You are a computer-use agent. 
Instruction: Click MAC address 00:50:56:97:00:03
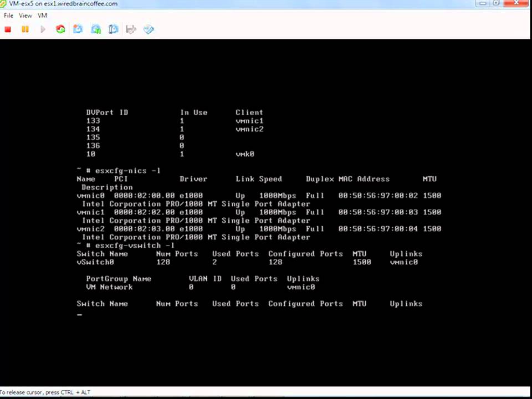(x=378, y=212)
